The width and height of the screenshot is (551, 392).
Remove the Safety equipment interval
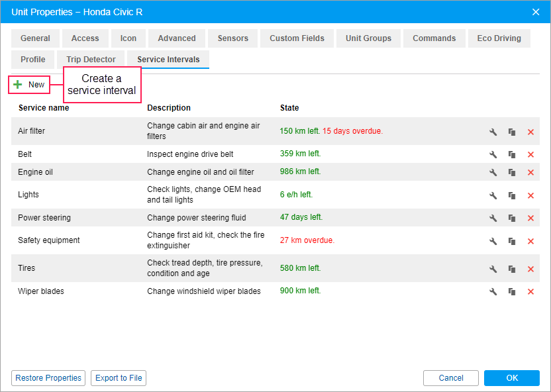click(530, 241)
